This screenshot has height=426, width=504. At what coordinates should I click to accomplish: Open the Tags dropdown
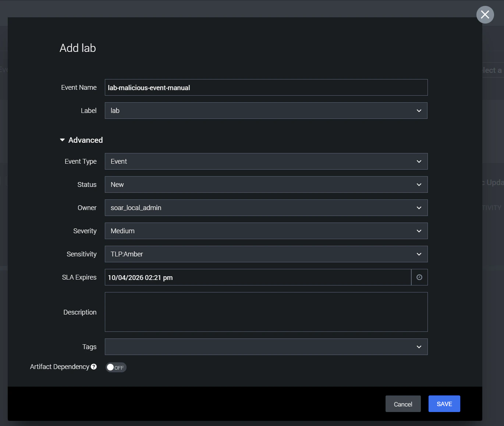pyautogui.click(x=266, y=347)
